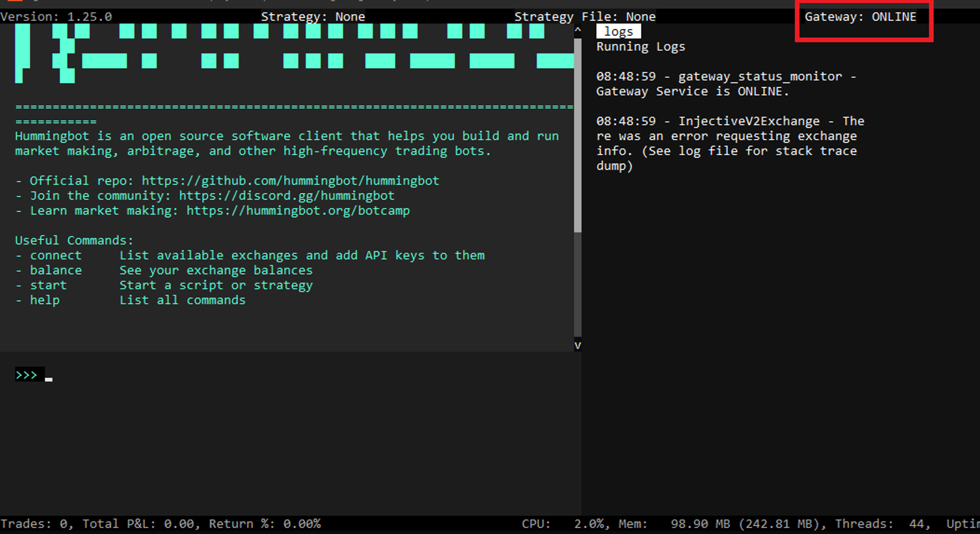The height and width of the screenshot is (534, 980).
Task: Click the Version: 1.25.0 label
Action: tap(56, 17)
